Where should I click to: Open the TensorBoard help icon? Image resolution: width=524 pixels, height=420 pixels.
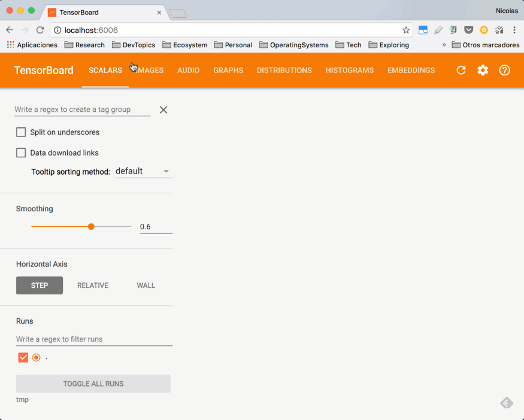(x=504, y=70)
